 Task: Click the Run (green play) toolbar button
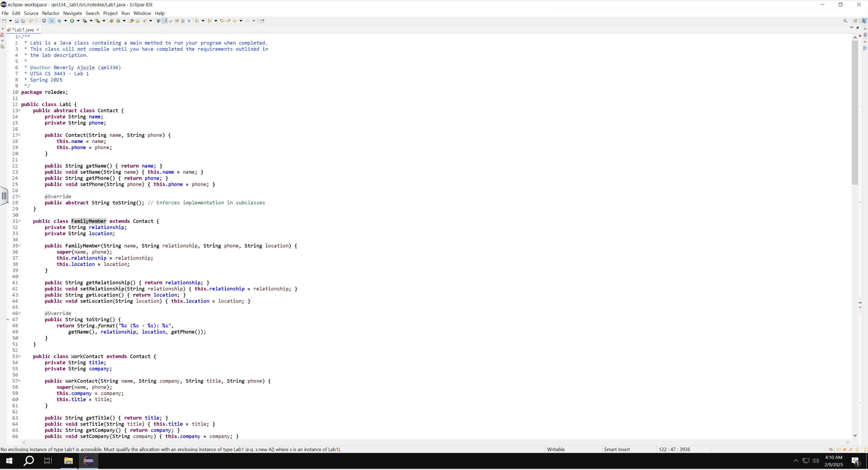(x=72, y=21)
